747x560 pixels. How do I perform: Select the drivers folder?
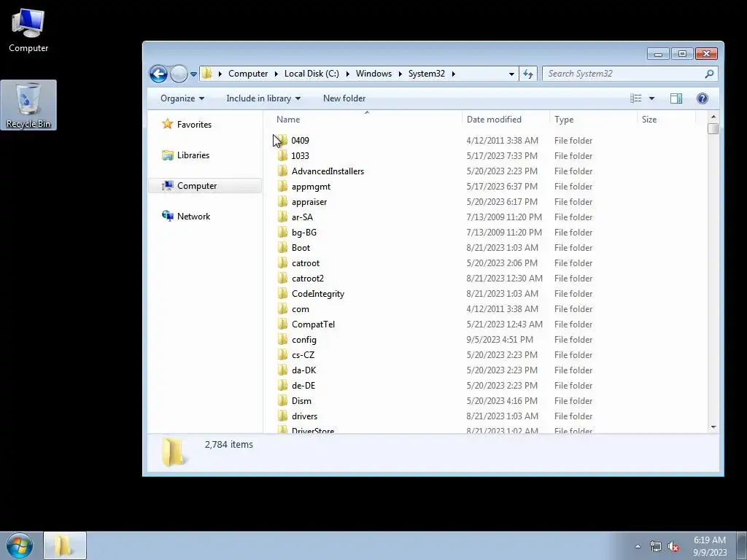(304, 416)
